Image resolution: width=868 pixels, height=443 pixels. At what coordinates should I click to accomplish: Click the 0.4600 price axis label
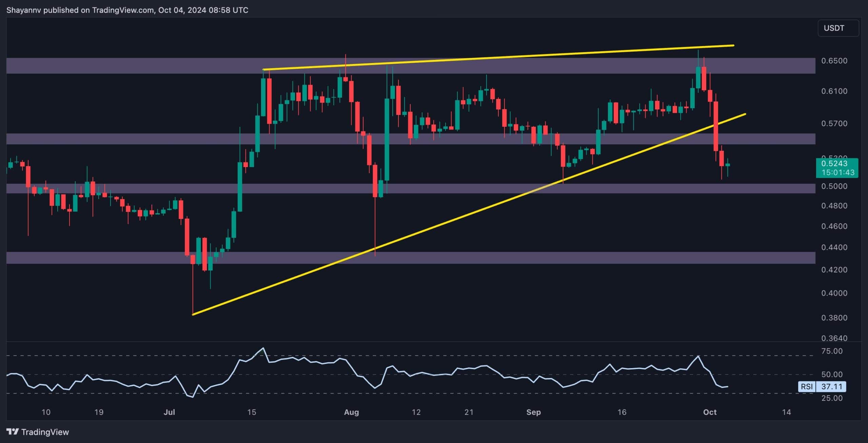[834, 226]
